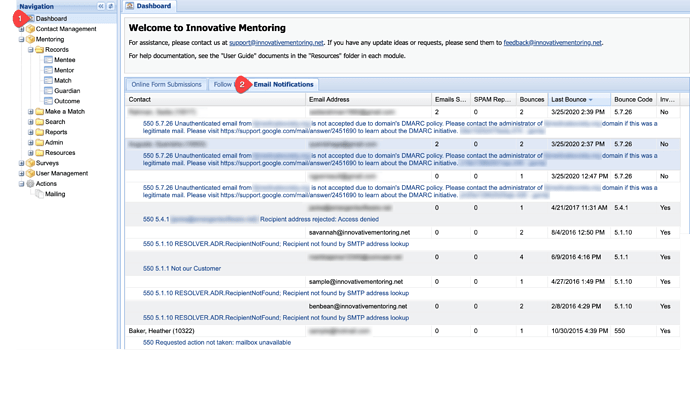Image resolution: width=690 pixels, height=415 pixels.
Task: Click the Make a Match folder icon
Action: click(x=39, y=111)
